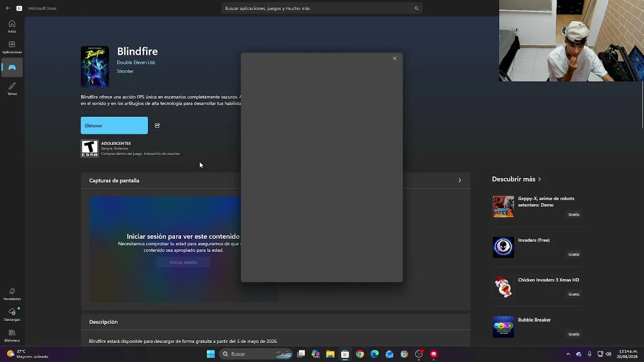The width and height of the screenshot is (644, 362).
Task: Click the Invaders (Free) title
Action: [534, 240]
